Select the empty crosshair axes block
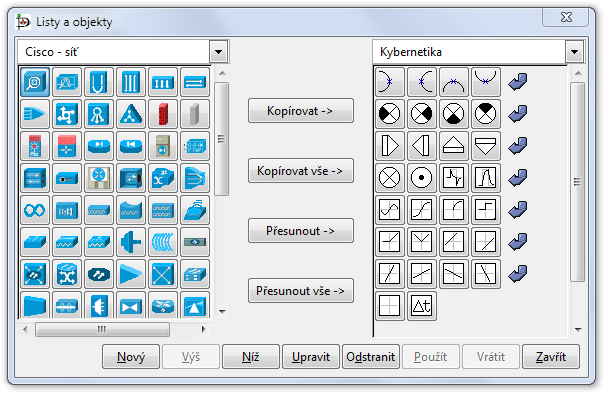 (x=390, y=306)
